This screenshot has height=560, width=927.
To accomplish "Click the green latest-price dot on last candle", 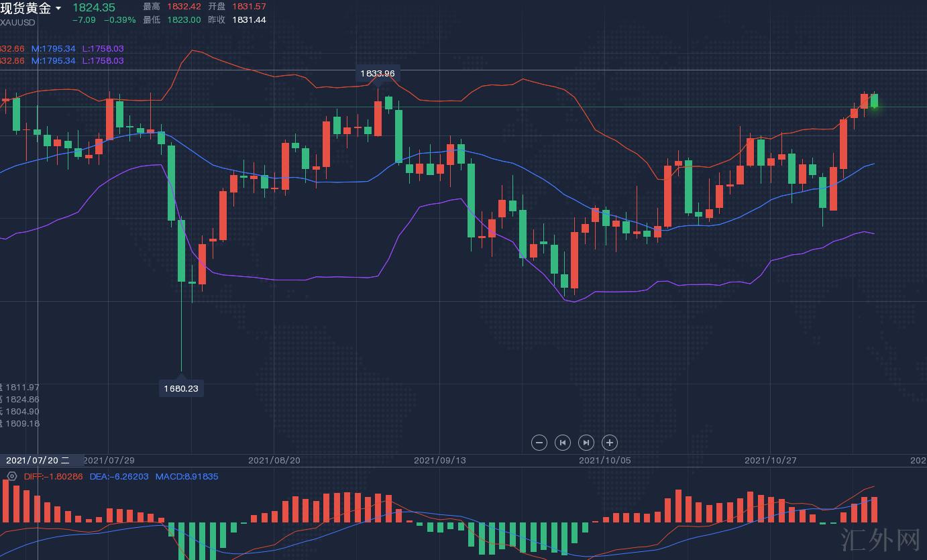I will coord(875,107).
